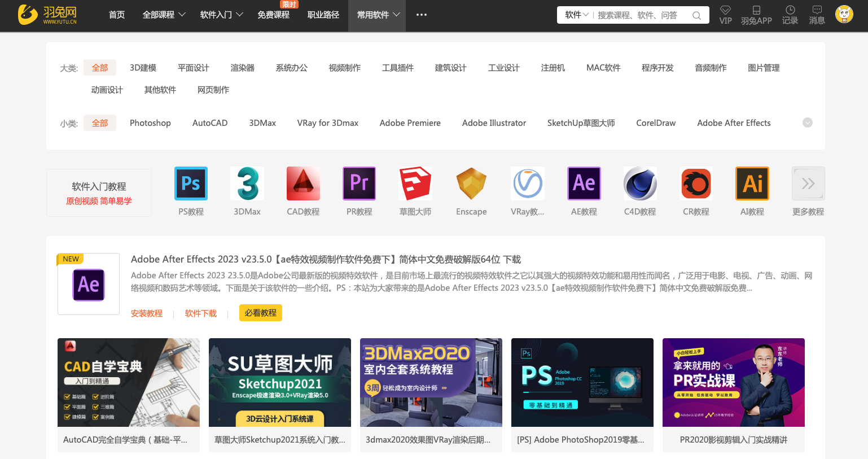This screenshot has height=459, width=868.
Task: Open the 全部课程 dropdown menu
Action: pos(164,15)
